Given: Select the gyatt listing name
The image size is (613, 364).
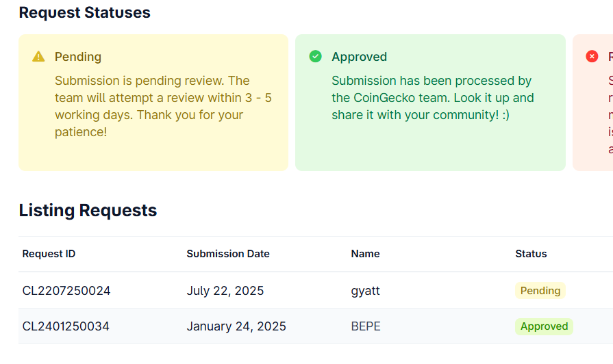Looking at the screenshot, I should [x=366, y=291].
